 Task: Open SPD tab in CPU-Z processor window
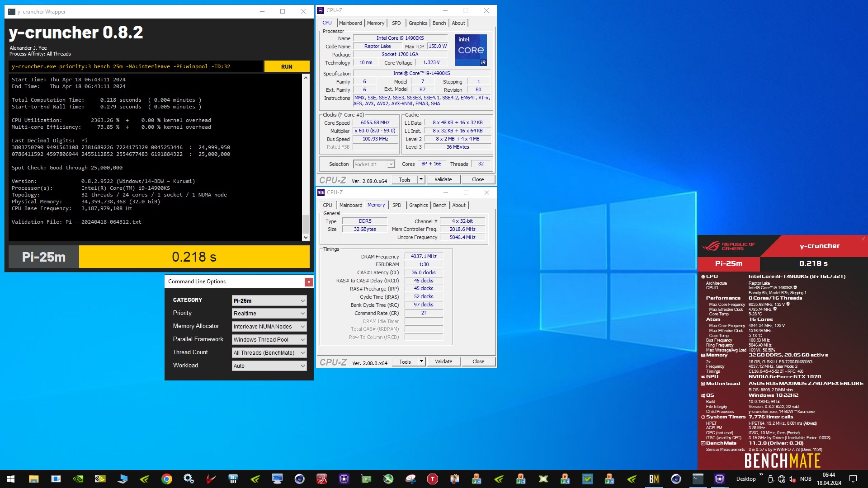[x=396, y=23]
